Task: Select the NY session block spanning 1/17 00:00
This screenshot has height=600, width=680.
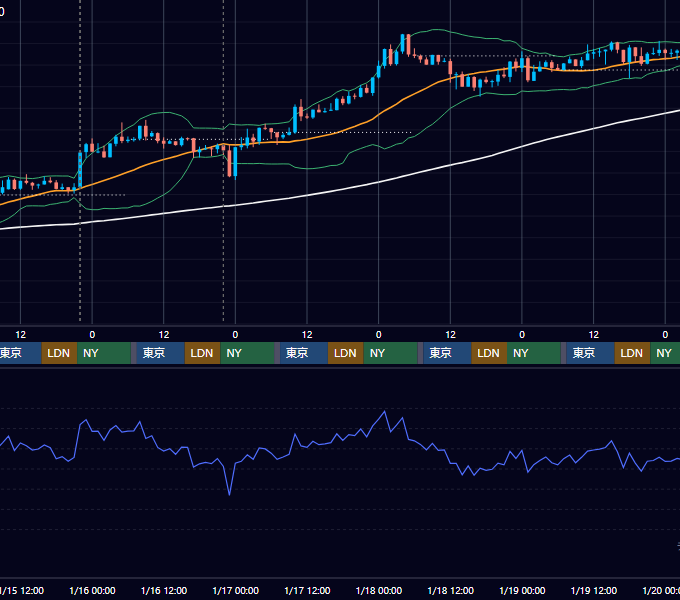Action: 247,353
